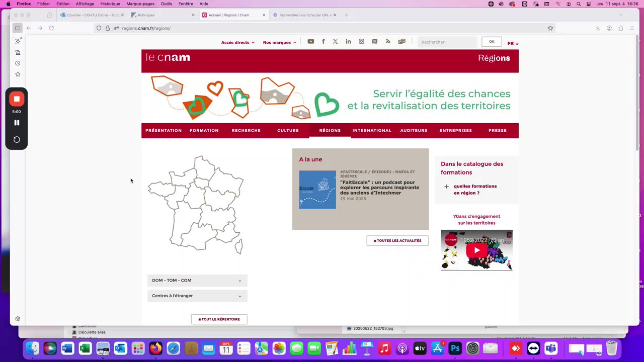Image resolution: width=644 pixels, height=362 pixels.
Task: Open Photoshop from the Dock
Action: [455, 348]
